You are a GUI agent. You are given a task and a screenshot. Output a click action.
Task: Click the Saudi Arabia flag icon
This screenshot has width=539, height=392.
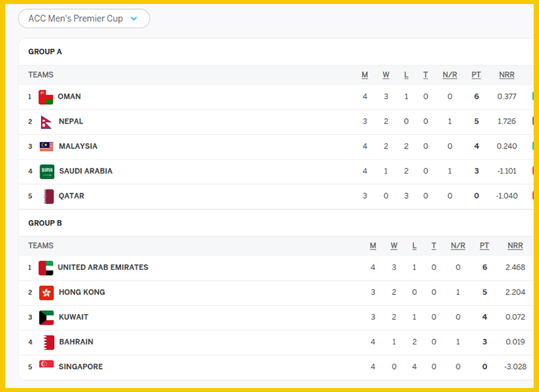pos(47,172)
